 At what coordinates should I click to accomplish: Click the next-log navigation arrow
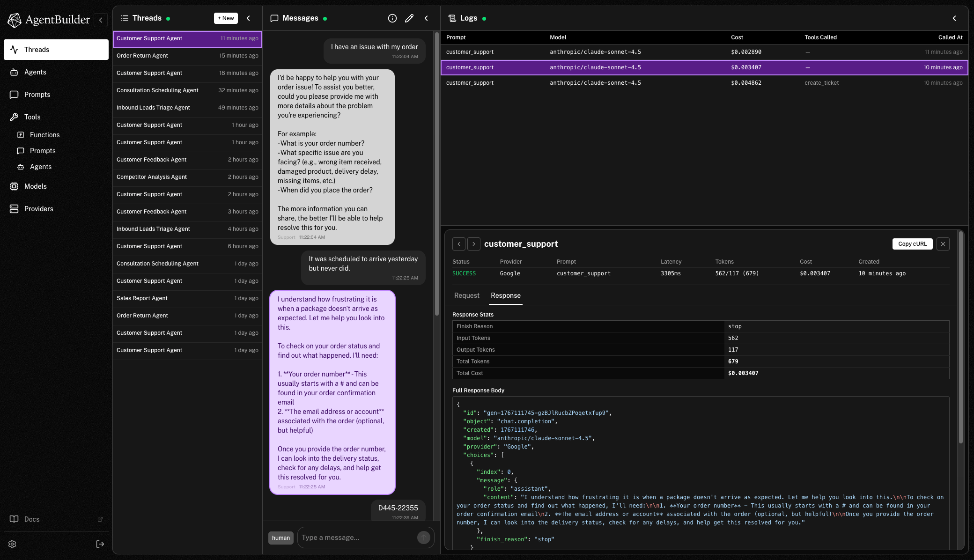point(474,244)
